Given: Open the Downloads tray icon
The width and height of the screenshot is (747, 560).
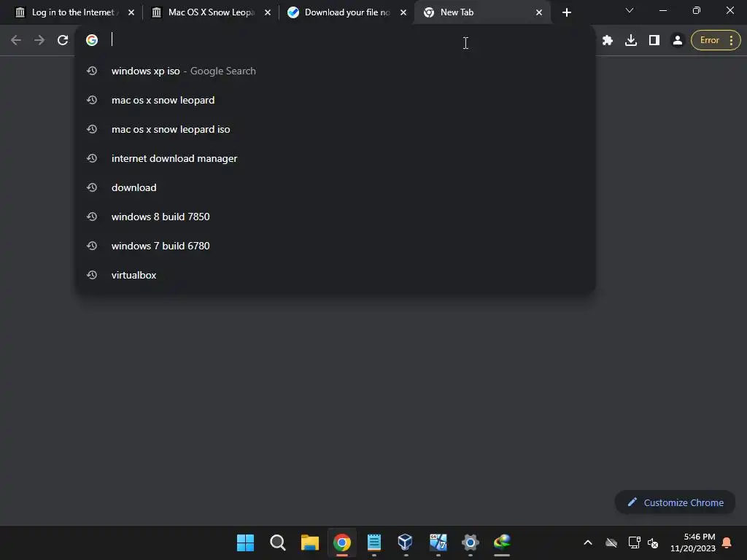Looking at the screenshot, I should (x=631, y=40).
